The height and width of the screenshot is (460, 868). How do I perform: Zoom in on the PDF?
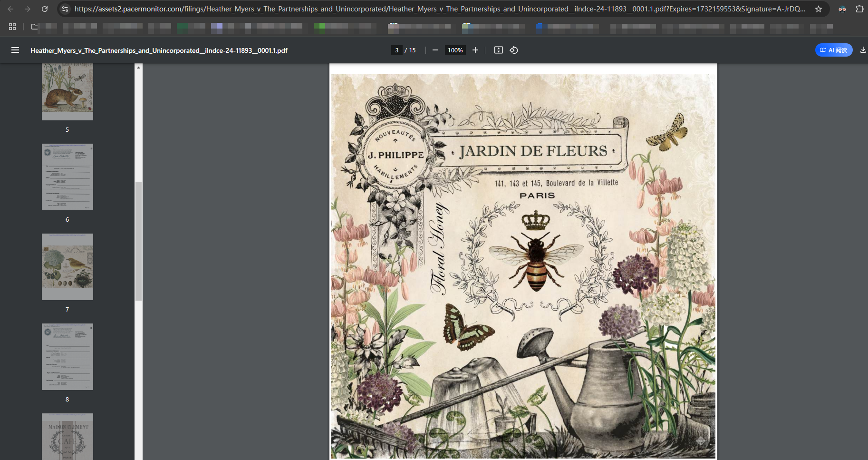point(475,50)
